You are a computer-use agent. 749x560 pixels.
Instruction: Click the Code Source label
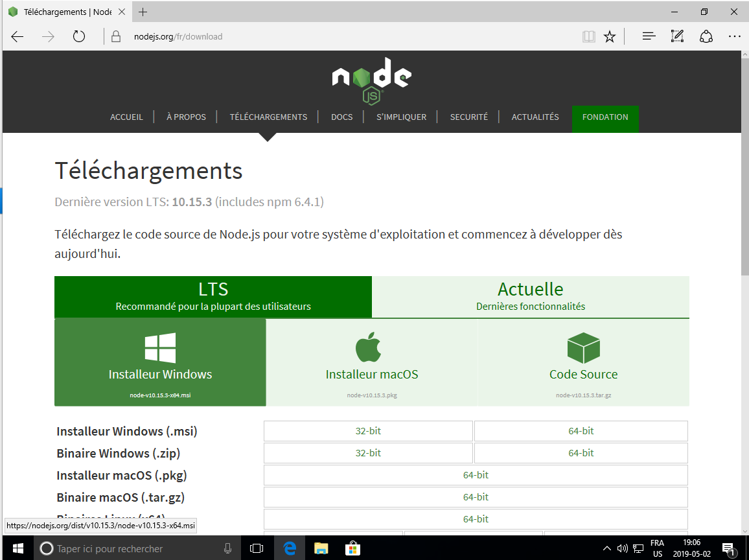coord(583,374)
